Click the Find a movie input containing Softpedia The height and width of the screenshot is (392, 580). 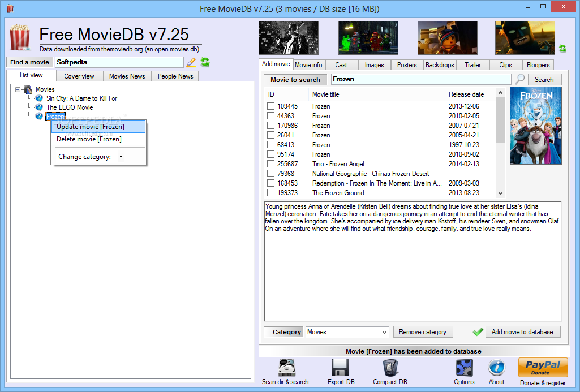point(119,62)
